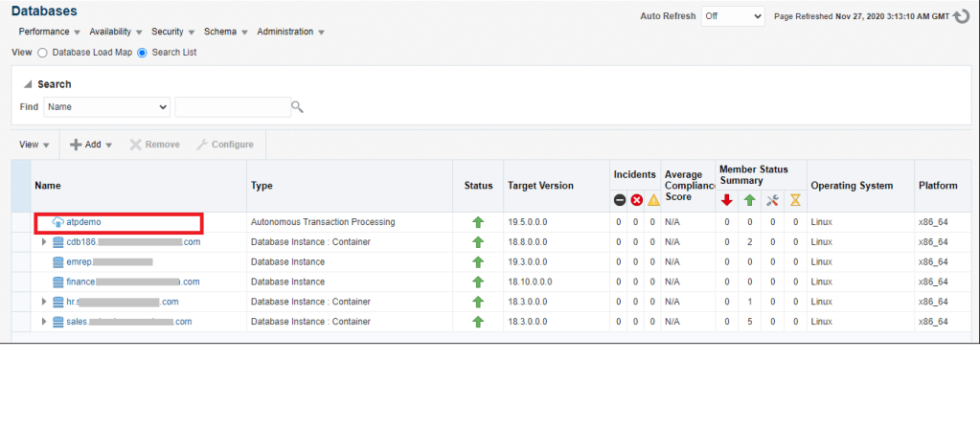
Task: Click the yellow warning incidents column icon
Action: pos(653,200)
